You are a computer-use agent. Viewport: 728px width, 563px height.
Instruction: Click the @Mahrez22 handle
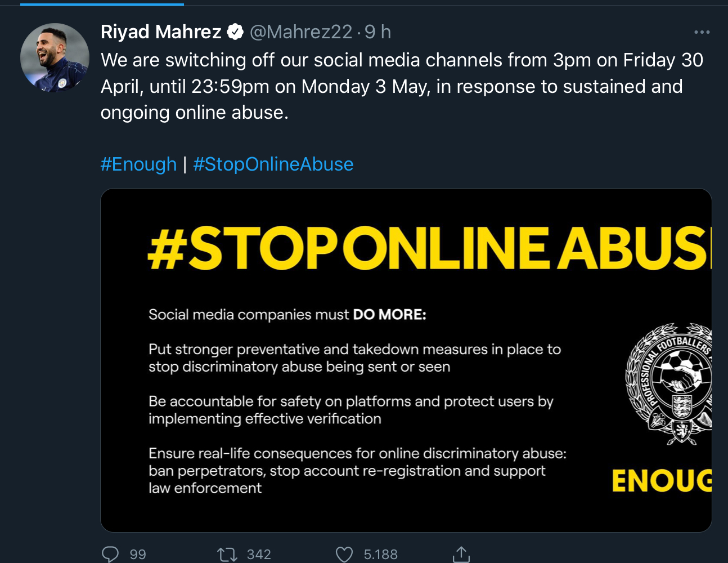[301, 32]
